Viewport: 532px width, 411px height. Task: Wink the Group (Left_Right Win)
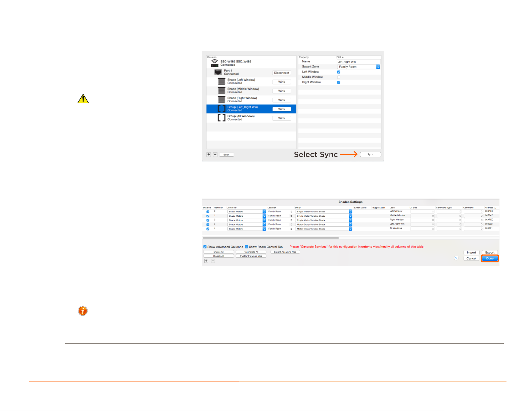point(282,109)
